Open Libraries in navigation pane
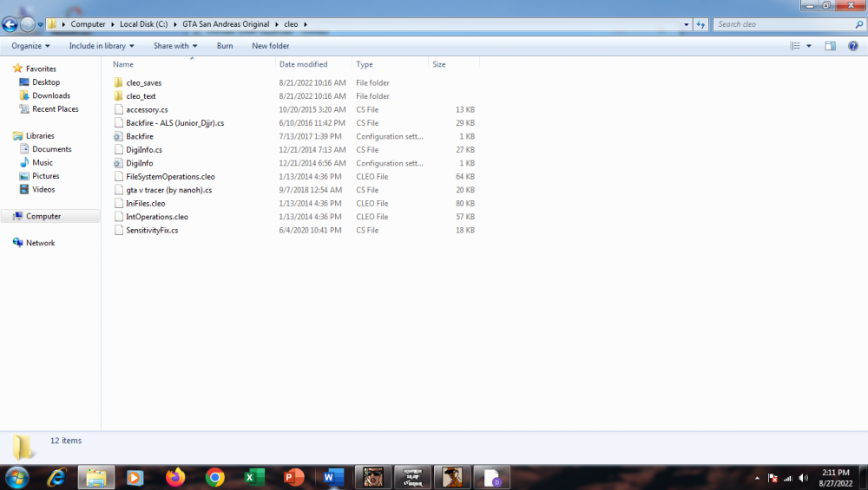 click(40, 135)
